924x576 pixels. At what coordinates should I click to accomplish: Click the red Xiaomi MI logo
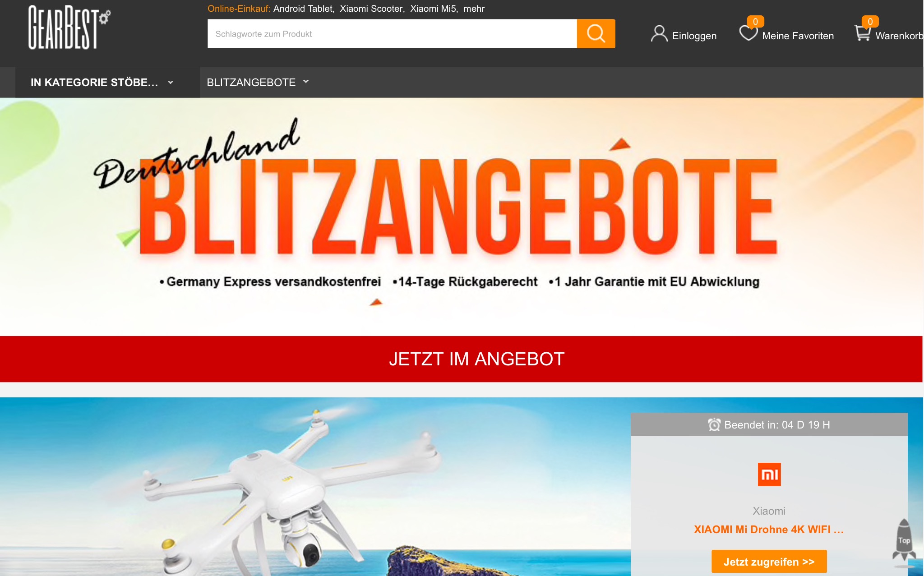pos(769,475)
